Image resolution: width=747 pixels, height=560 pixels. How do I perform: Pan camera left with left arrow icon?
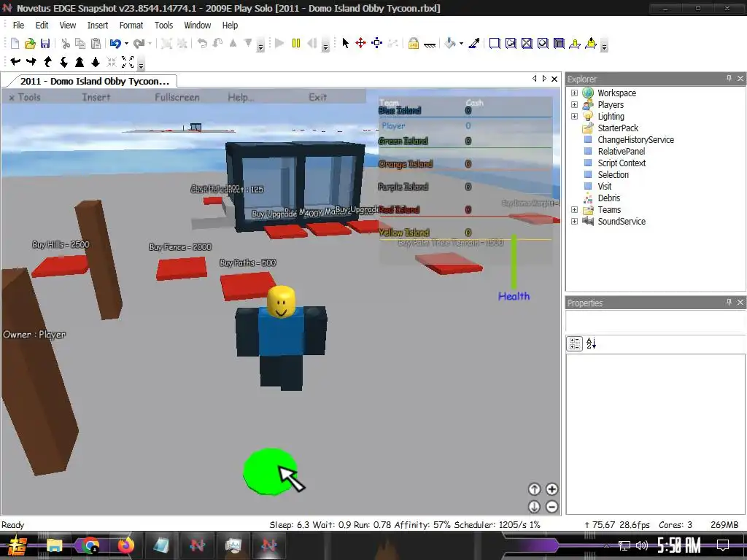click(x=15, y=61)
